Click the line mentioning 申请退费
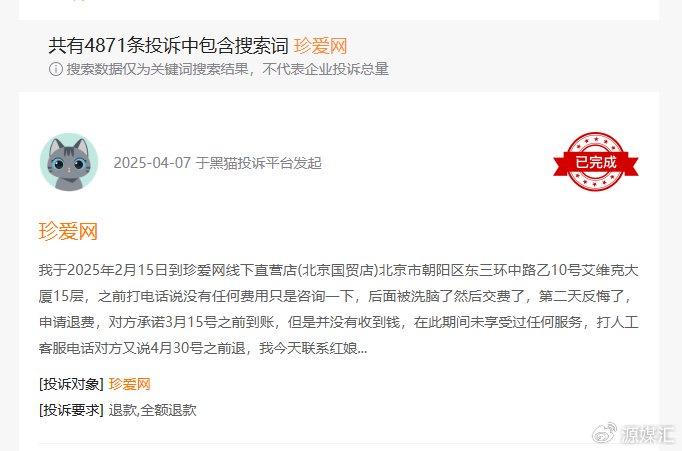 [x=338, y=322]
